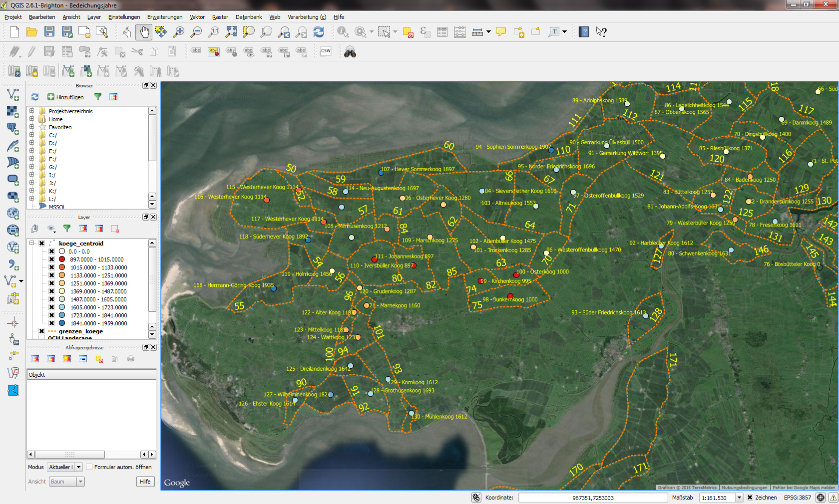Image resolution: width=839 pixels, height=504 pixels.
Task: Enable 'Formular autom. öffnen' checkbox
Action: (x=89, y=467)
